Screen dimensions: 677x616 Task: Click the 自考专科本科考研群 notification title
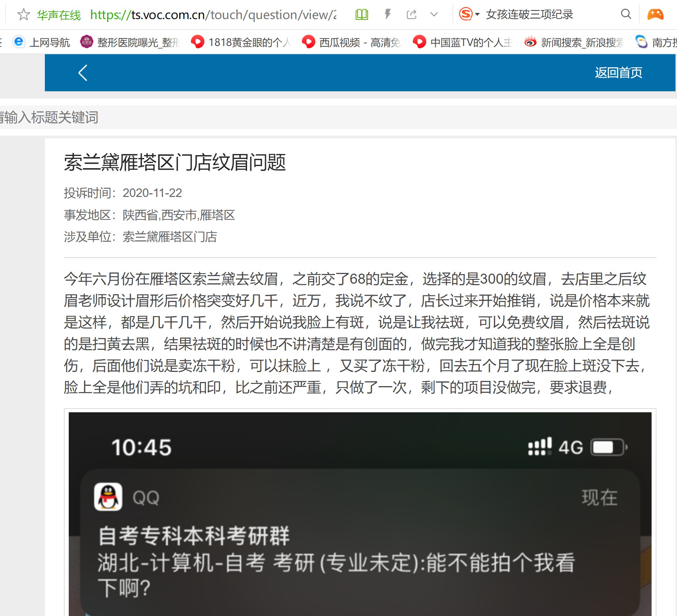pyautogui.click(x=194, y=535)
